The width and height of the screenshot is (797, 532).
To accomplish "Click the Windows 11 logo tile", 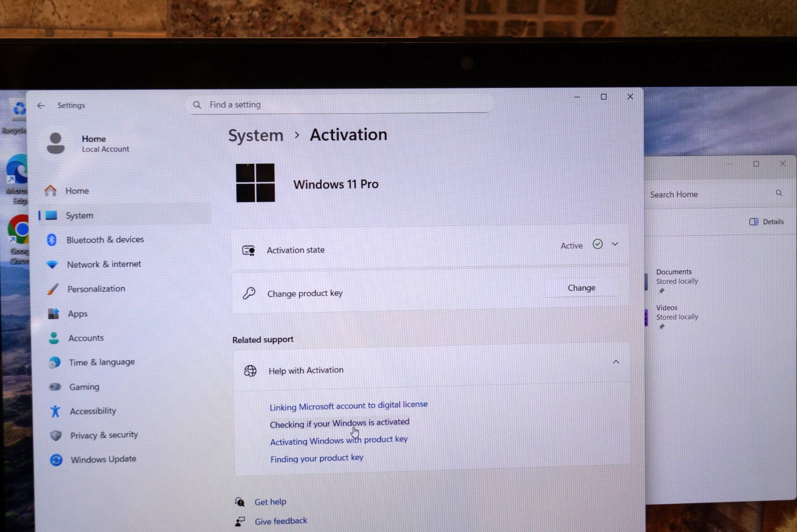I will click(x=256, y=183).
